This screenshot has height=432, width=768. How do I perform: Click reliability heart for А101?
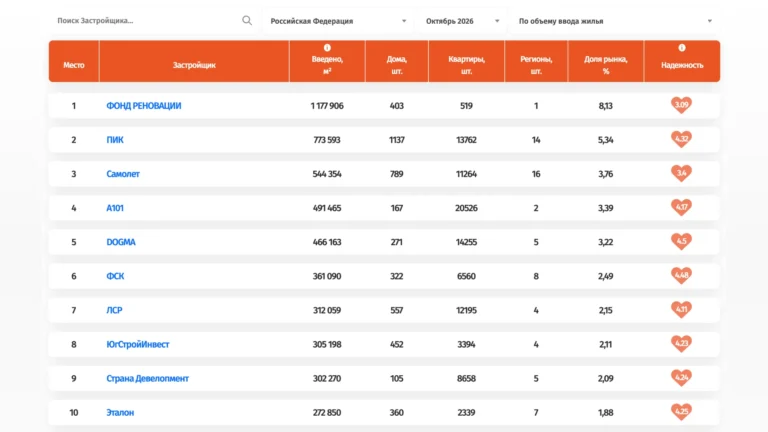681,207
